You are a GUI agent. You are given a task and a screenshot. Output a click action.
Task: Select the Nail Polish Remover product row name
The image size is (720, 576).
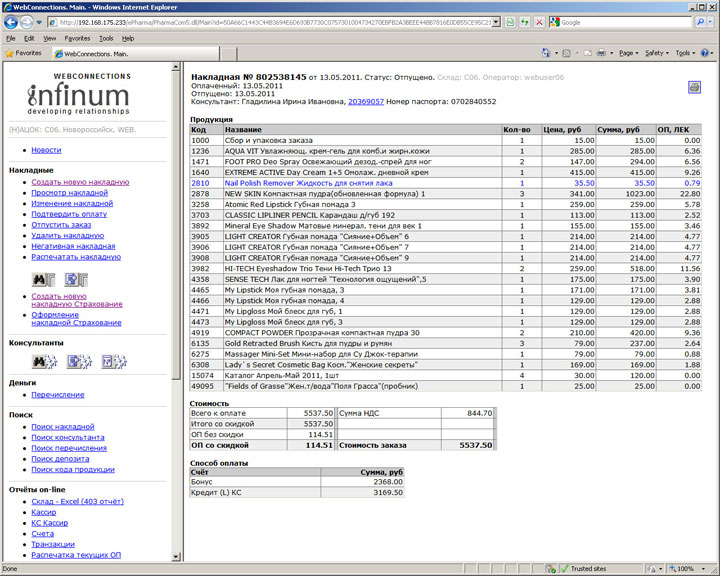(309, 183)
